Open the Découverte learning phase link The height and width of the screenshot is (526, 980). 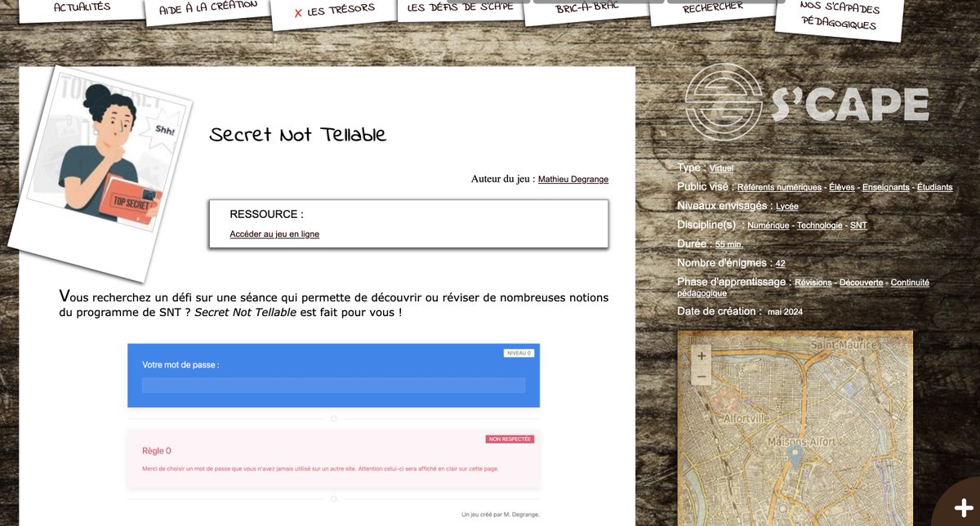862,283
